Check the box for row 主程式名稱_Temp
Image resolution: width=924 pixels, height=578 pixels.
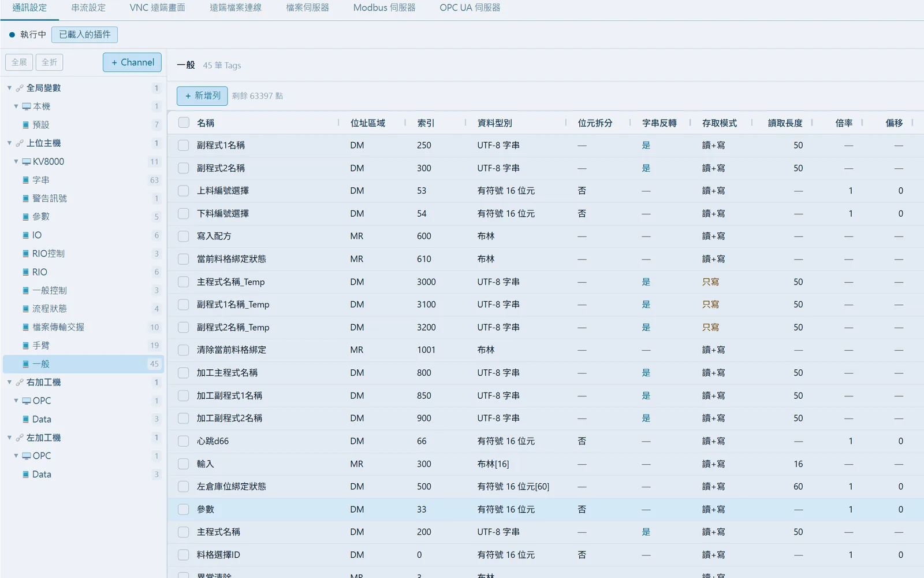point(184,282)
